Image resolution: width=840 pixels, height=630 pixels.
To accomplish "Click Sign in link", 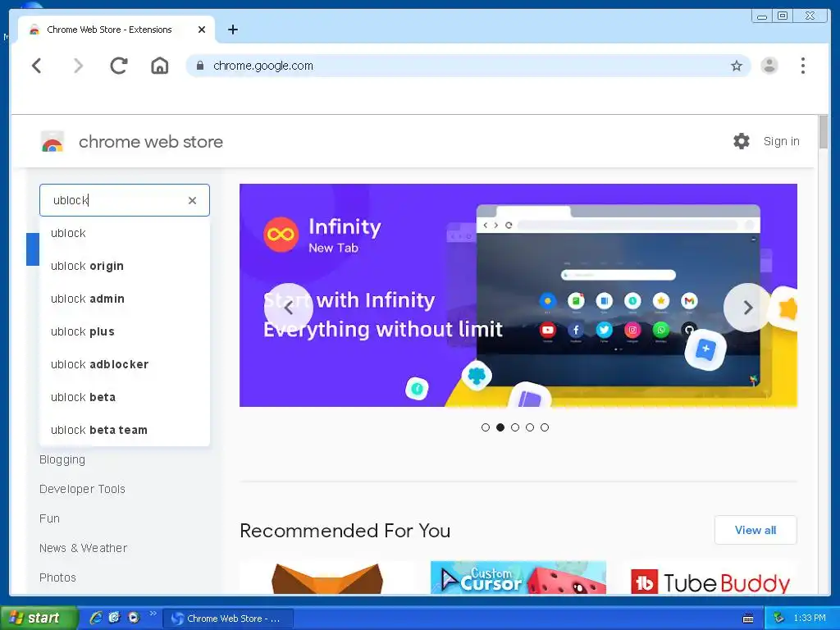I will tap(781, 141).
